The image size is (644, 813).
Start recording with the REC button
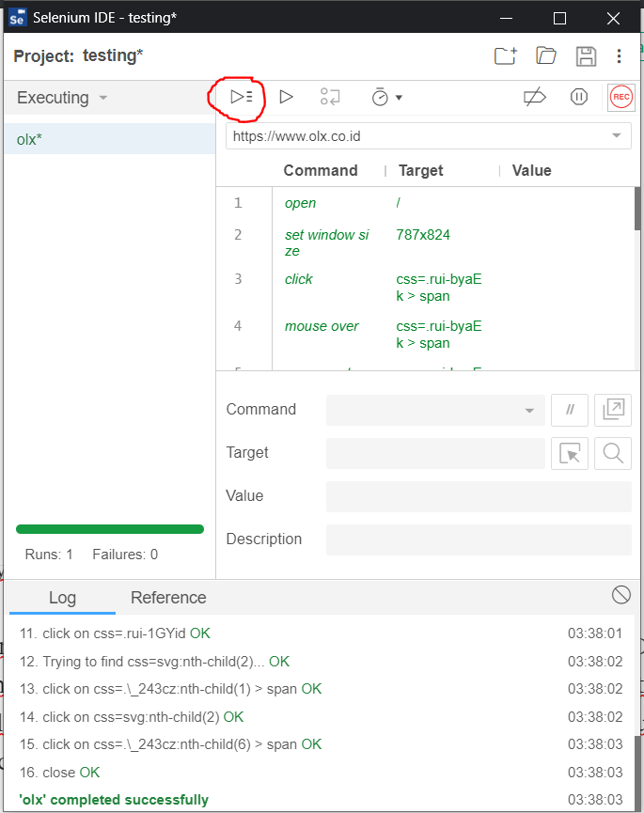[620, 97]
